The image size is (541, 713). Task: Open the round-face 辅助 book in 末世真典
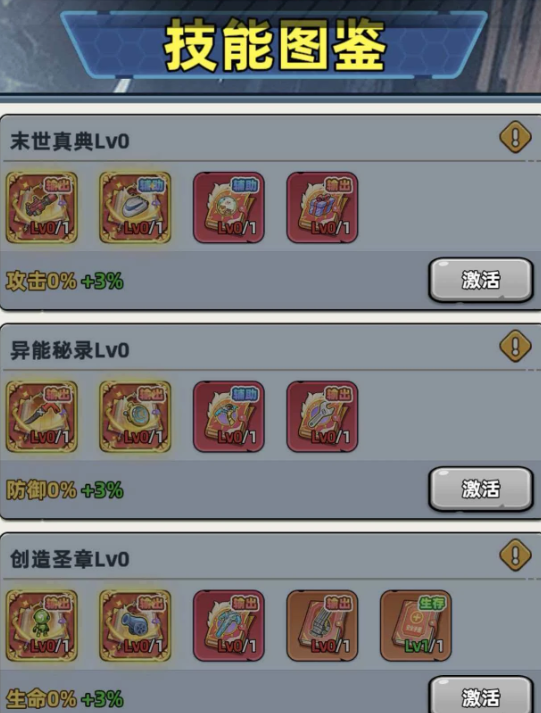coord(229,207)
